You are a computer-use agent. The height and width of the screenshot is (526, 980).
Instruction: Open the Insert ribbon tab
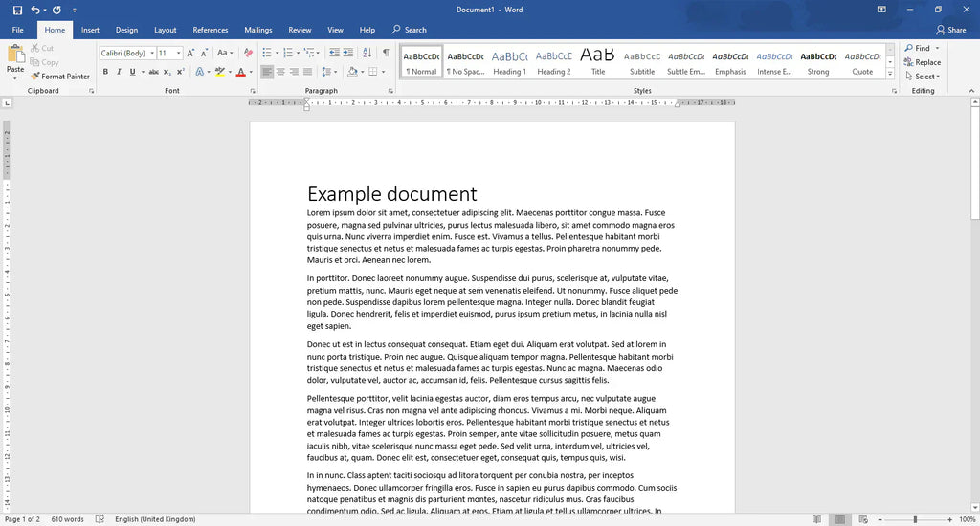[90, 30]
